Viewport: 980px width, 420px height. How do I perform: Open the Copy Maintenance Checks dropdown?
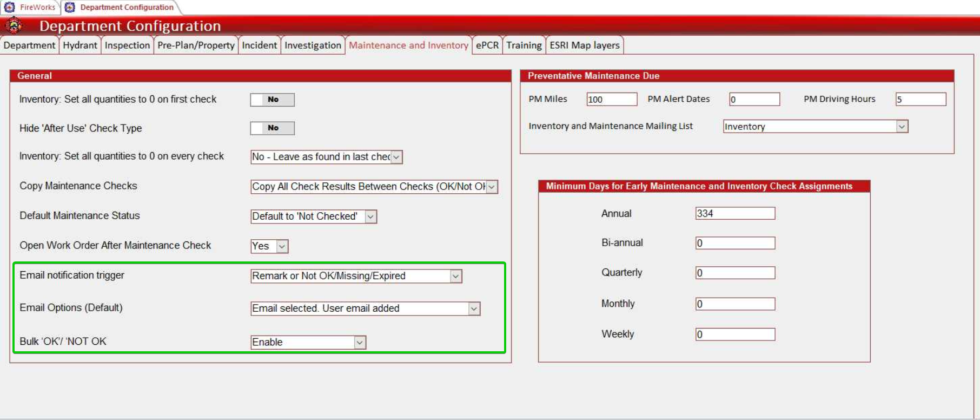[x=492, y=187]
